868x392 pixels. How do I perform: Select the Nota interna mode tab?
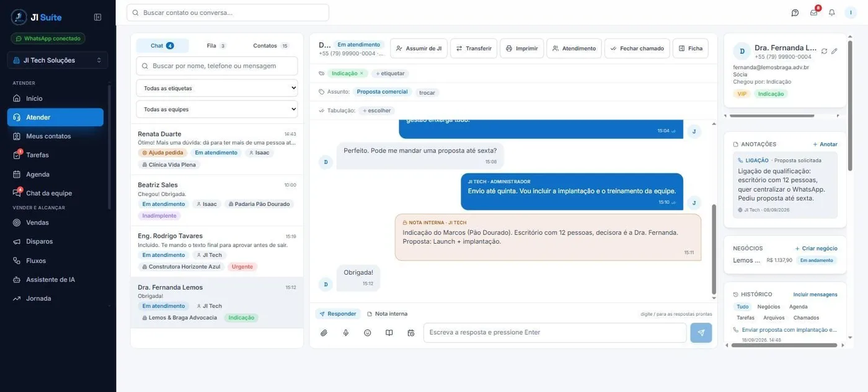387,314
